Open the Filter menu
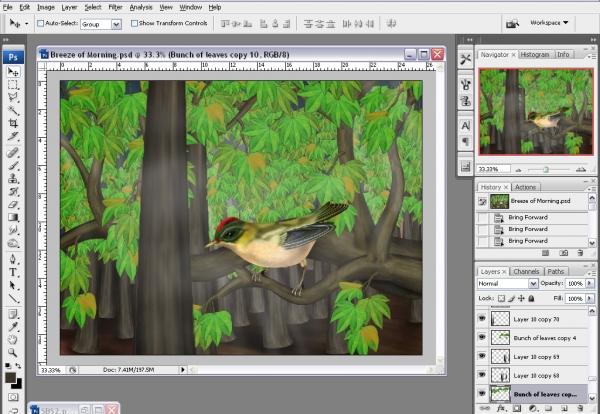 115,7
